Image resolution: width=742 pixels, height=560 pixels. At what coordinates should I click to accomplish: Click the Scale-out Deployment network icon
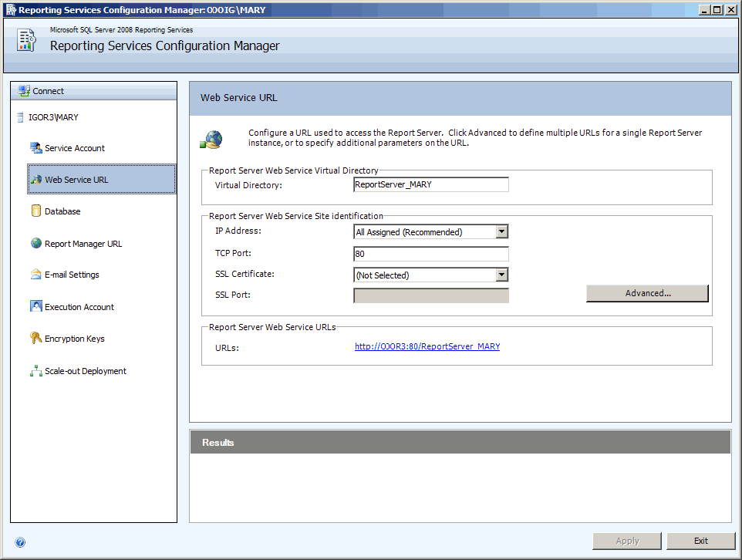point(36,371)
